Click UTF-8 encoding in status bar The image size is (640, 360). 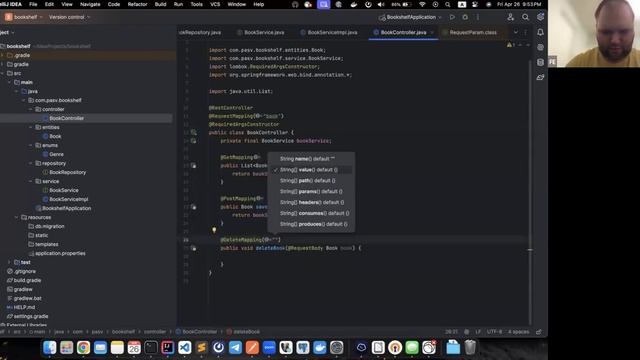[494, 332]
